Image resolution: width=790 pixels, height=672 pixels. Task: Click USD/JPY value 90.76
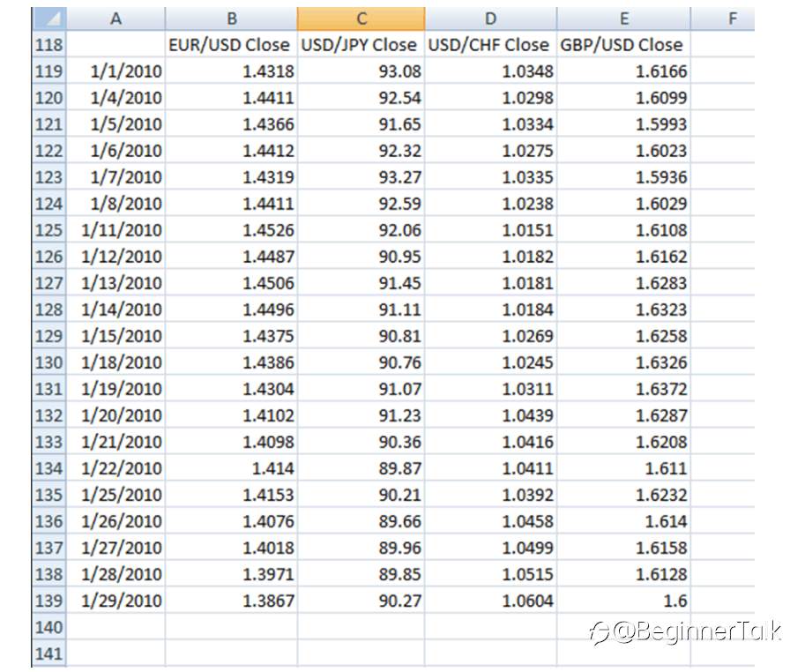(x=361, y=362)
